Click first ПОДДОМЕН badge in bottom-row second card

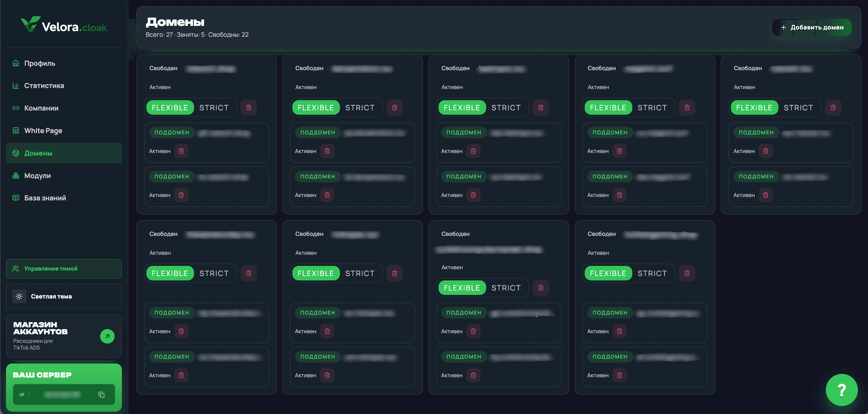pos(318,313)
